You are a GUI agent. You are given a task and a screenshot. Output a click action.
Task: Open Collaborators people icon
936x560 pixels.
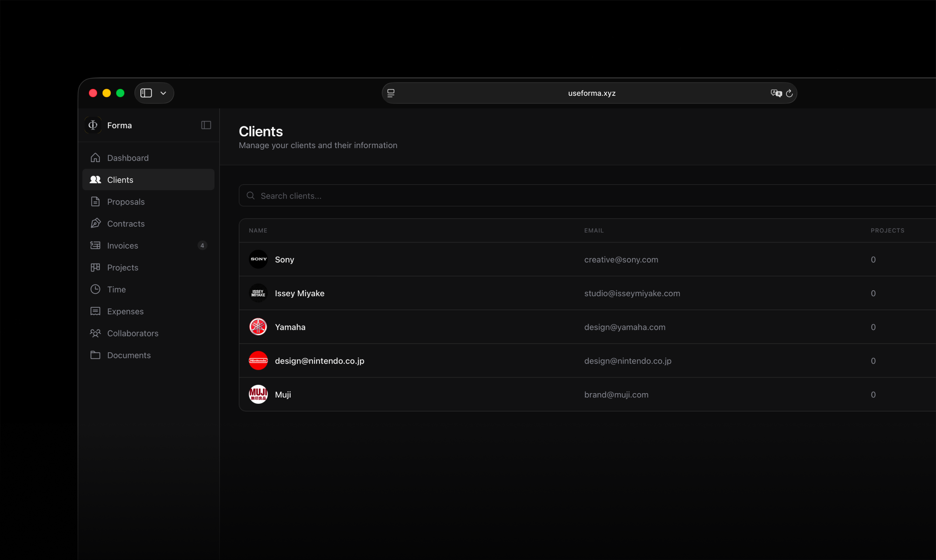pyautogui.click(x=95, y=333)
